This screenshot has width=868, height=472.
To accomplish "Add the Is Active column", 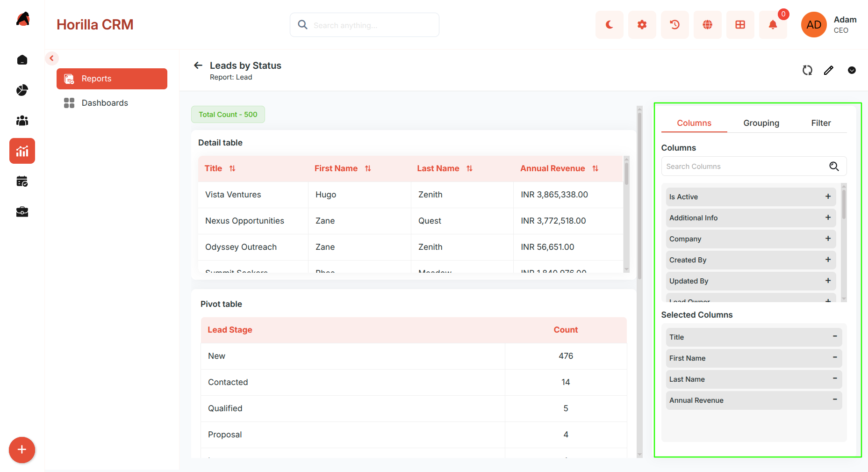I will click(828, 196).
